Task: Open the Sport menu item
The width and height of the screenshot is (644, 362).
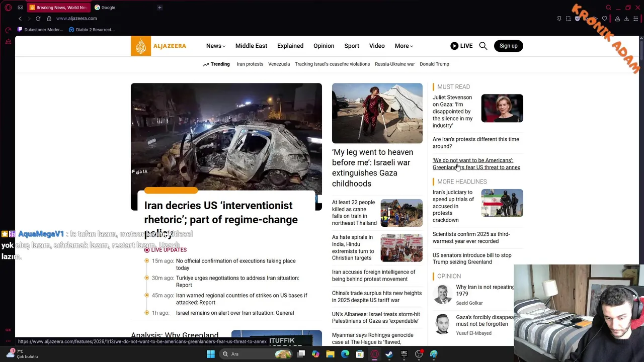Action: (x=352, y=46)
